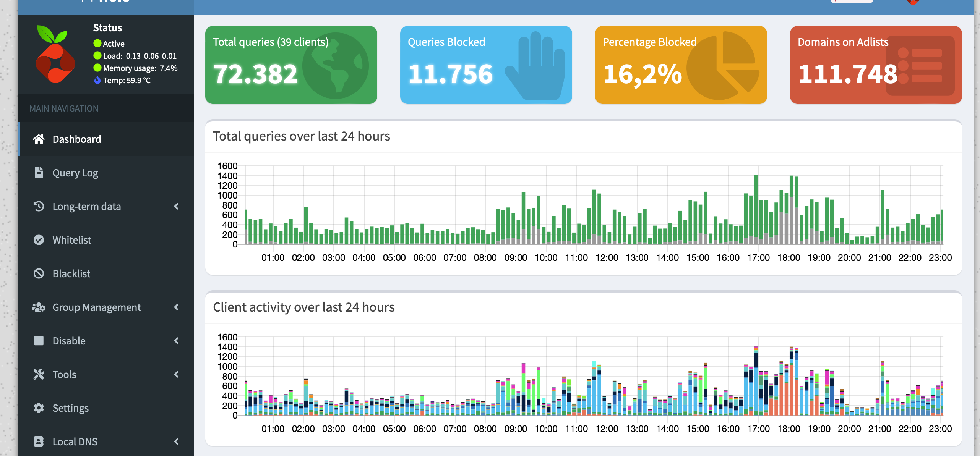Click the Blacklist ban icon
980x456 pixels.
[x=39, y=273]
